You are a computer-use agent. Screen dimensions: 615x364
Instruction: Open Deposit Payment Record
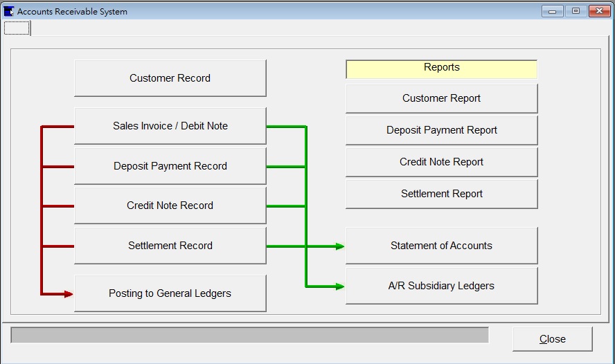(x=170, y=166)
